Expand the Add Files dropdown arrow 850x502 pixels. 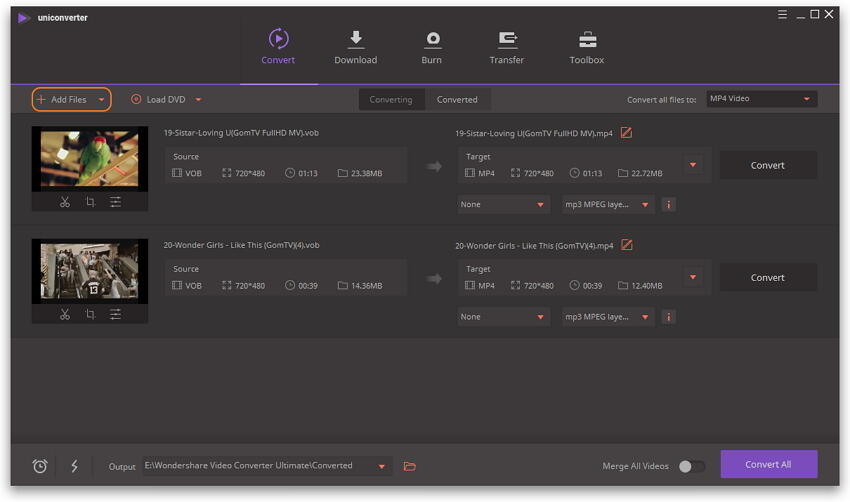(x=101, y=100)
